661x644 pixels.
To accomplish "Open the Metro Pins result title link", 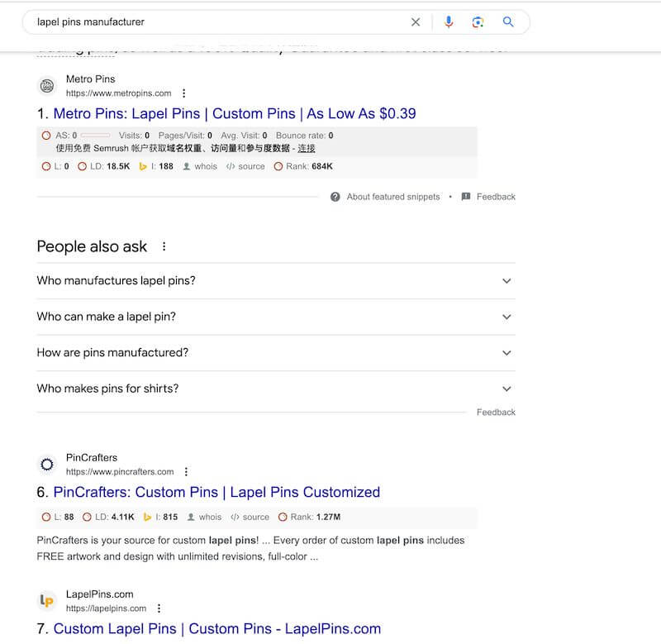I will (235, 114).
